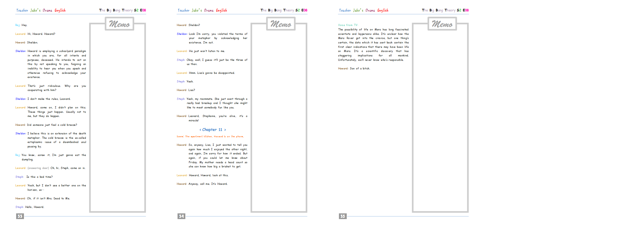Click Leonard's line 'Howard, come on, I didn't plan on this.'

pyautogui.click(x=50, y=112)
